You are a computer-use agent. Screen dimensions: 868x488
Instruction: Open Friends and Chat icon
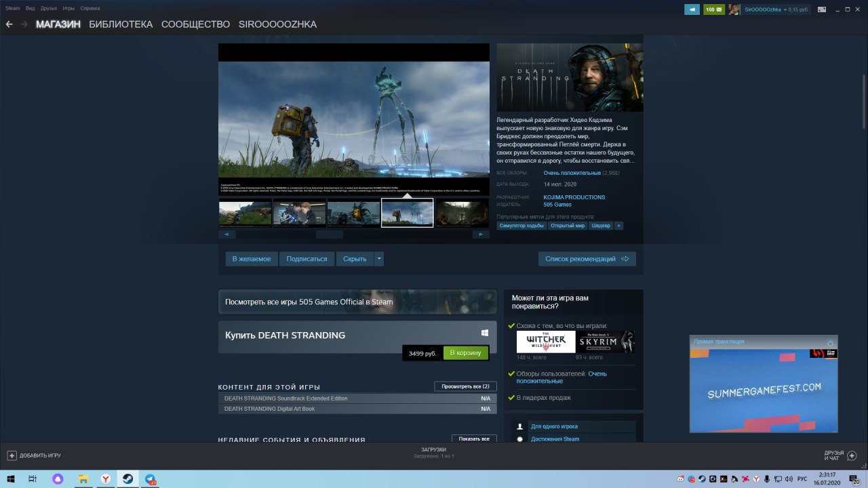[x=852, y=455]
